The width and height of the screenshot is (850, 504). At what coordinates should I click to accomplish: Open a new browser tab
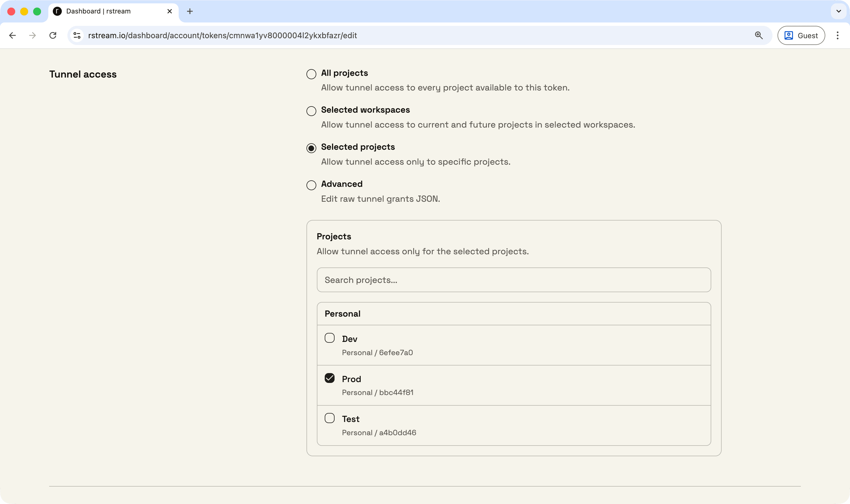point(190,11)
